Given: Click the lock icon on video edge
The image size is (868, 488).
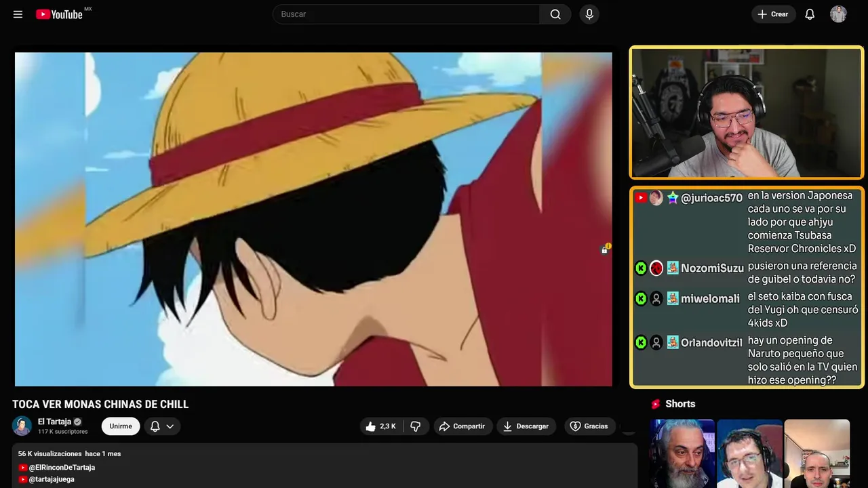Looking at the screenshot, I should (x=605, y=249).
